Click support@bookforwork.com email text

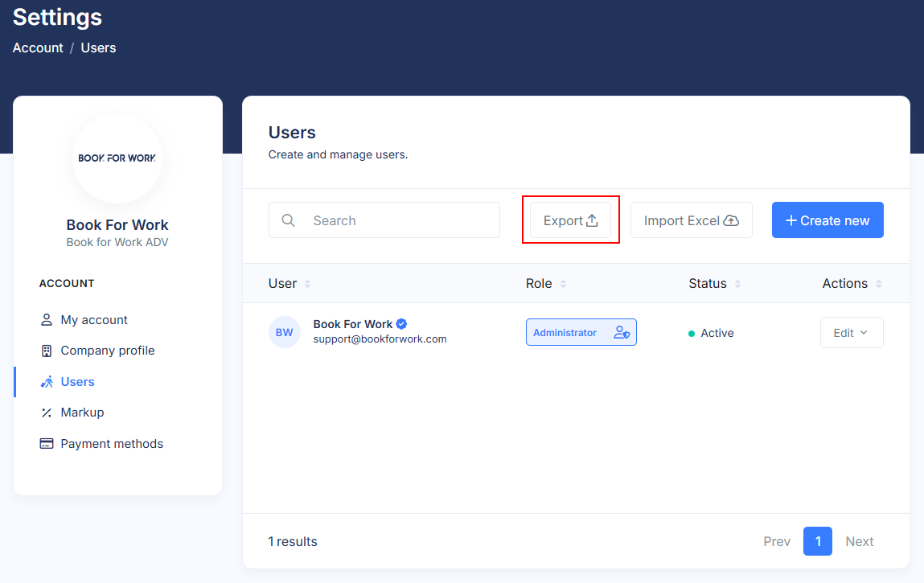pos(380,339)
